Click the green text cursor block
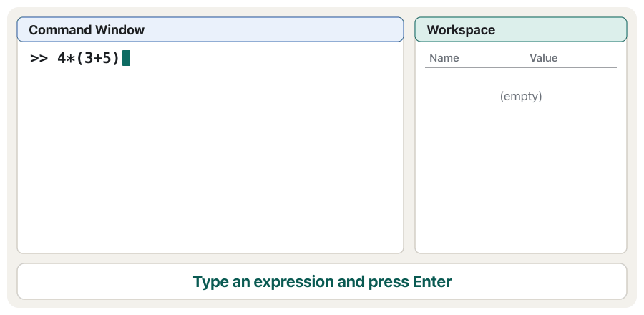 click(127, 58)
